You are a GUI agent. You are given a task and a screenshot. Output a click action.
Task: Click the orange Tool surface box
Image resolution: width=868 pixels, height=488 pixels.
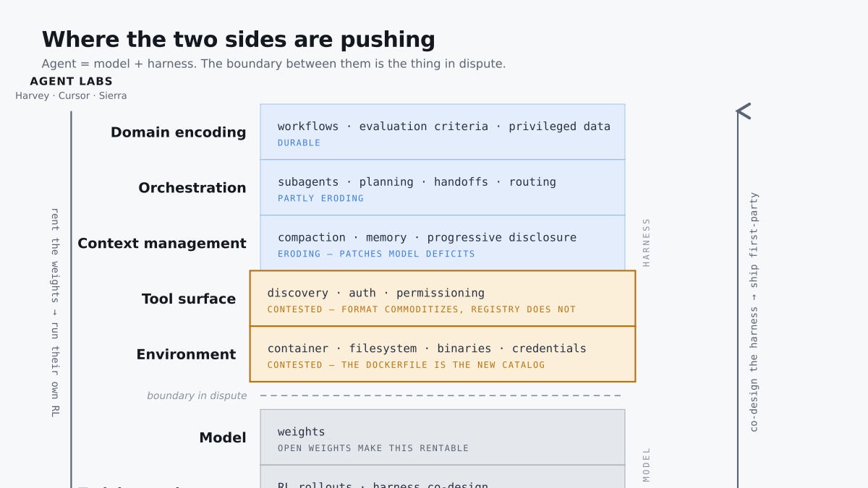[x=443, y=299]
